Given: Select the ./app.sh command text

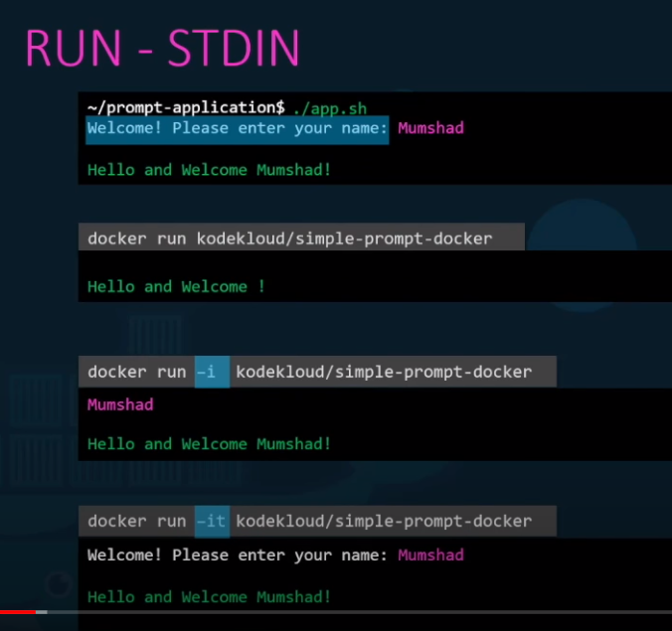Looking at the screenshot, I should tap(330, 108).
